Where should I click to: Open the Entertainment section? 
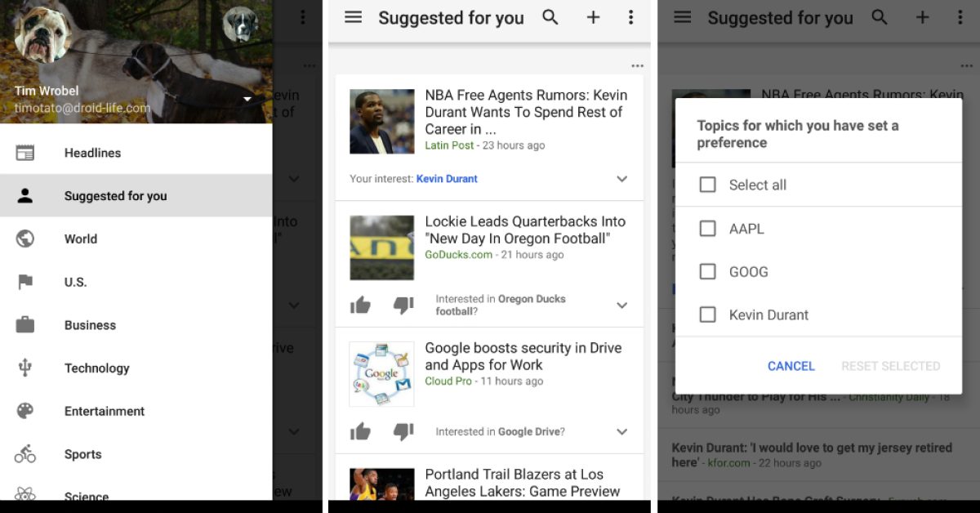click(136, 411)
